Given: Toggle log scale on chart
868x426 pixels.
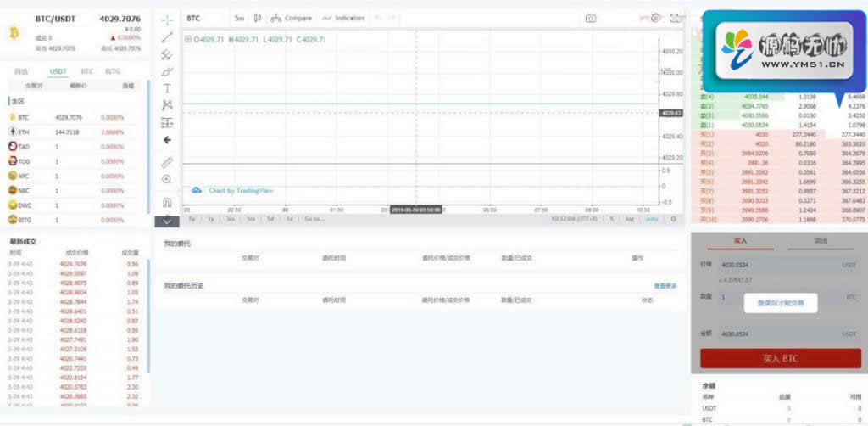Looking at the screenshot, I should pyautogui.click(x=630, y=219).
